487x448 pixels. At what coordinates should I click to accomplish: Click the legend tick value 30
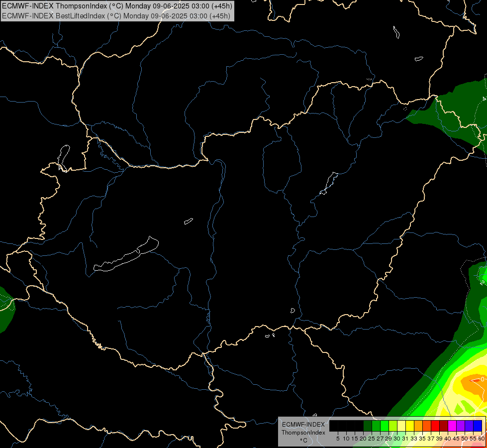397,439
